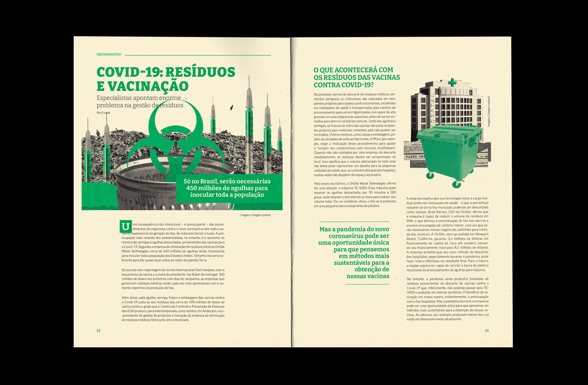
Task: Click page number 14
Action: pos(487,331)
